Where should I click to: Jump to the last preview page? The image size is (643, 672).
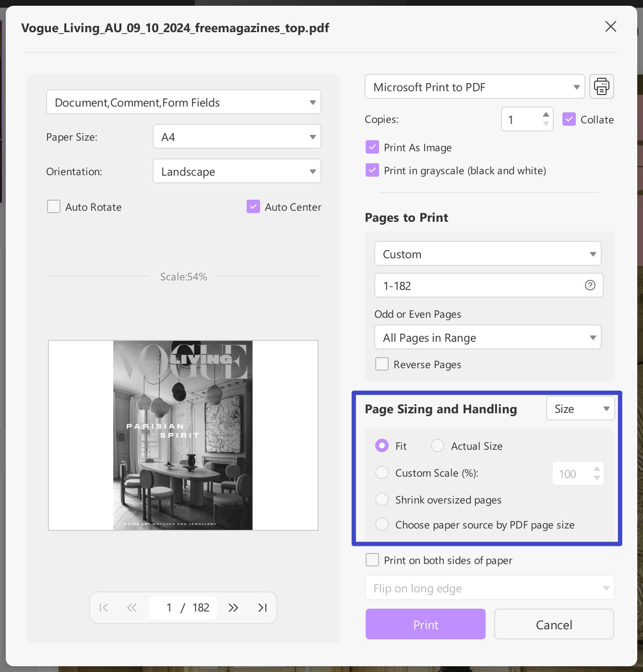tap(262, 607)
